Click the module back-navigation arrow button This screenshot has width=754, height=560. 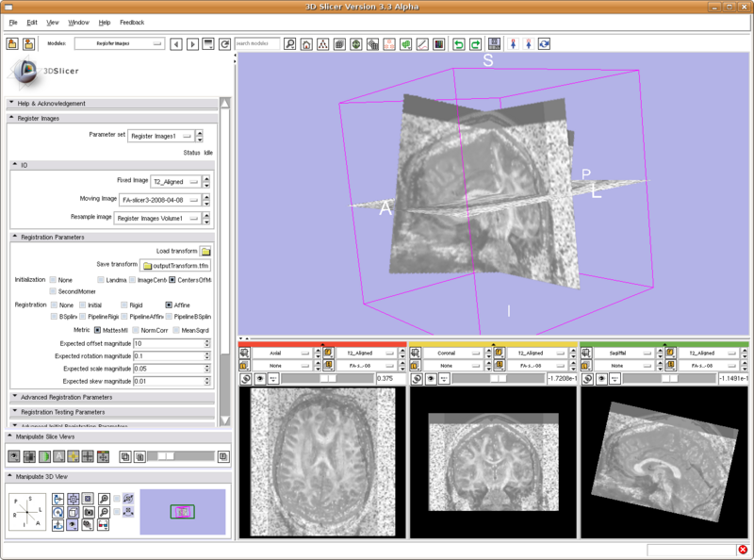click(x=174, y=41)
